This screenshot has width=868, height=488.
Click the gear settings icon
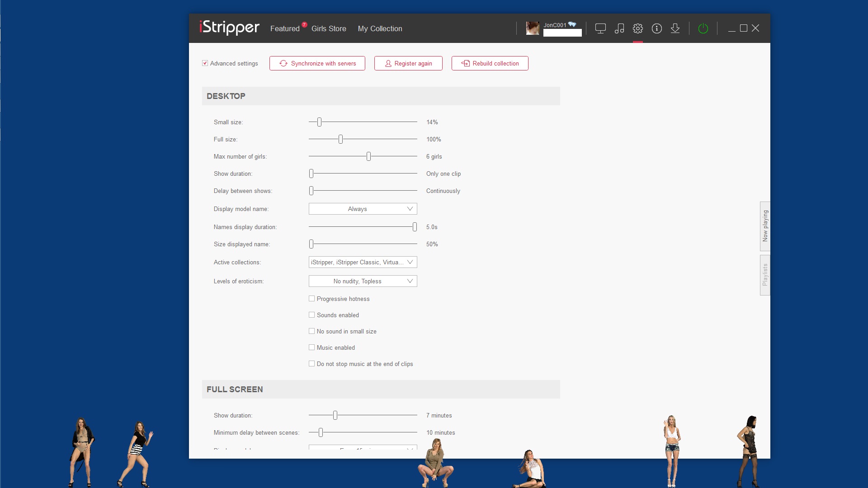[x=638, y=28]
